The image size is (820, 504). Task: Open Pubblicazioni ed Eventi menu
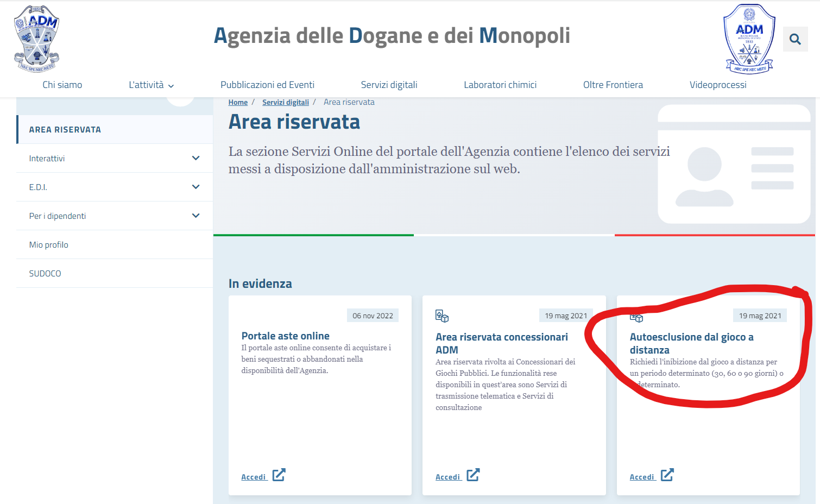coord(267,85)
